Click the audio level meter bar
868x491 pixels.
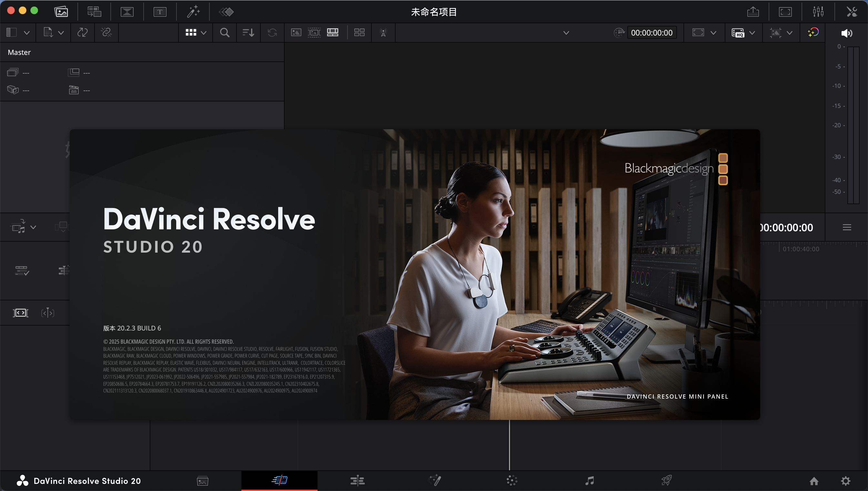[x=853, y=125]
